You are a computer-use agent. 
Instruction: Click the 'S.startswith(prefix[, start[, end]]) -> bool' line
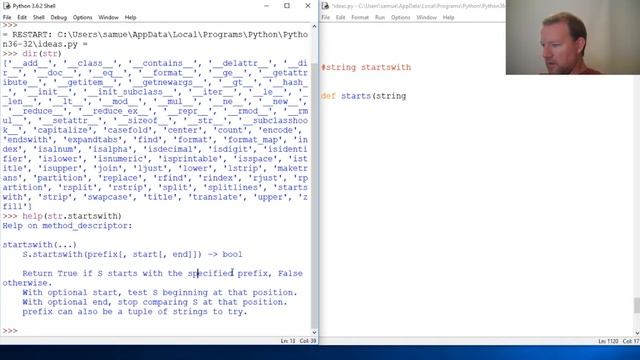coord(132,254)
